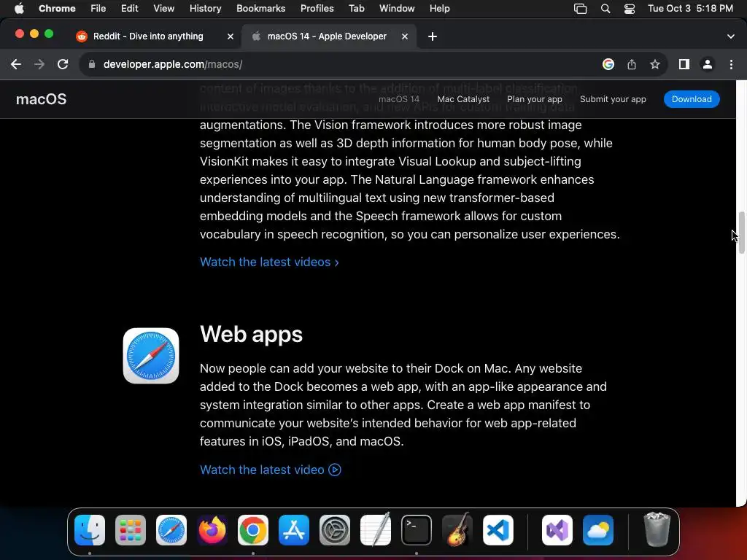Expand the tab search dropdown arrow

click(x=730, y=36)
